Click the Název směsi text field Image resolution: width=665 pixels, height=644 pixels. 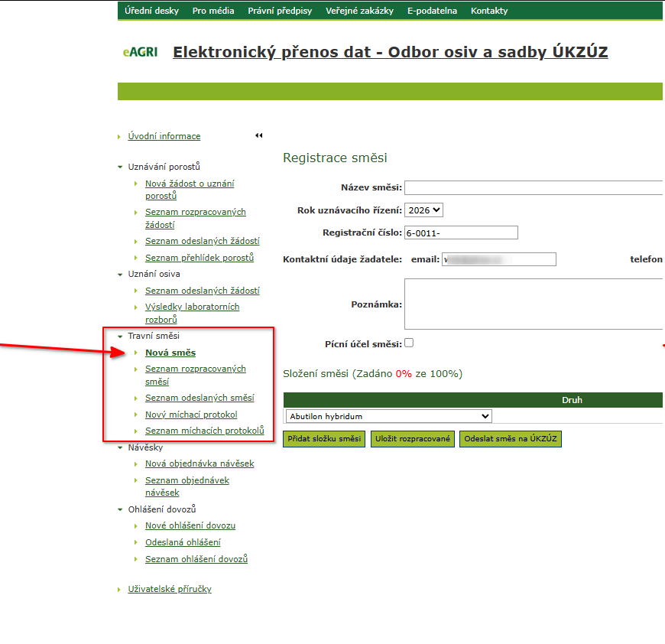[x=534, y=188]
